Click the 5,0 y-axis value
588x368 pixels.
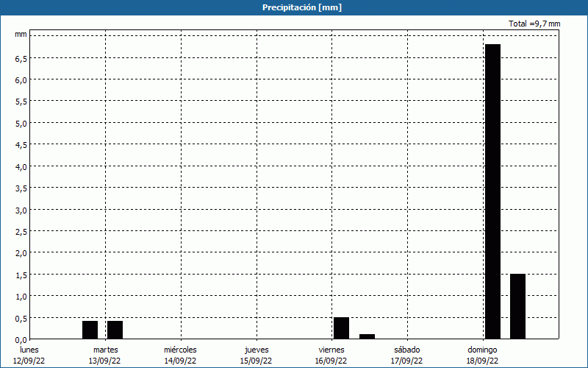pyautogui.click(x=21, y=124)
